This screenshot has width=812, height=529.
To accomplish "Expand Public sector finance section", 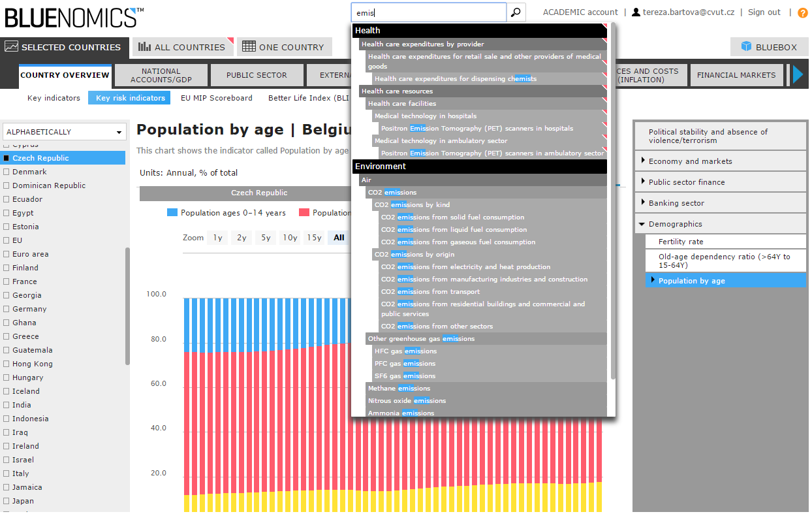I will (721, 182).
